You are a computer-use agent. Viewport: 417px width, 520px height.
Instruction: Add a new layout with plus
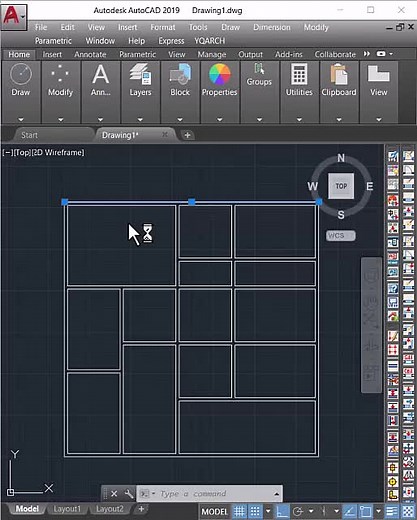click(x=141, y=509)
